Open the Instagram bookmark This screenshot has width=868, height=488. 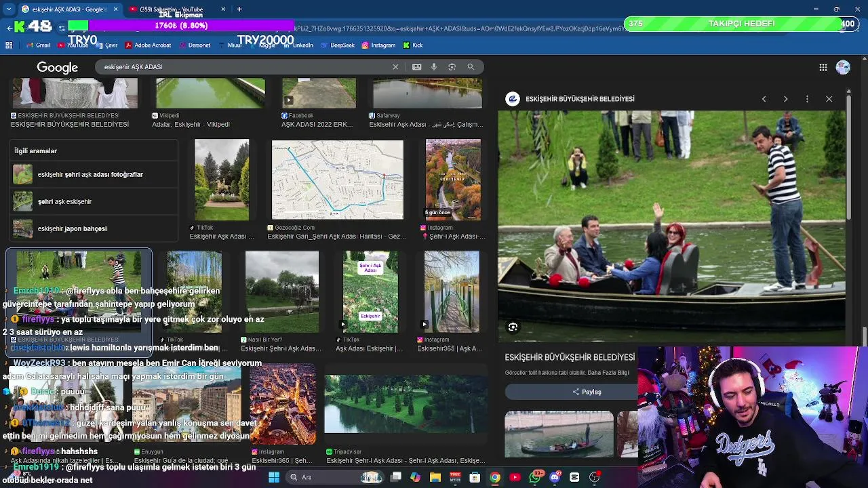pos(378,45)
